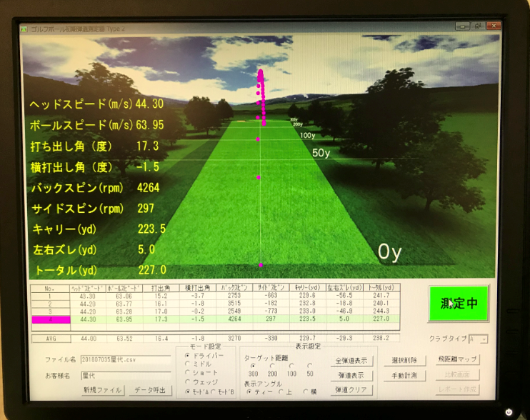Click the green 測定中 measuring button

click(459, 303)
